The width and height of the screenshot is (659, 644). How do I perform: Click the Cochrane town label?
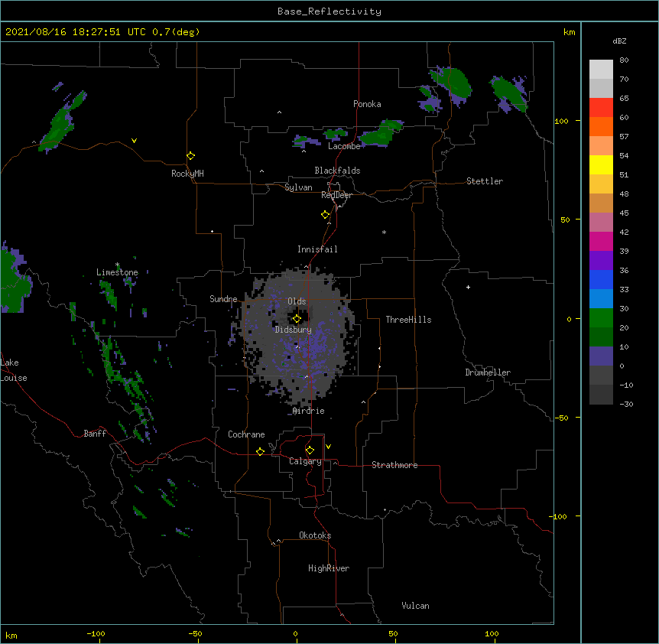tap(246, 434)
